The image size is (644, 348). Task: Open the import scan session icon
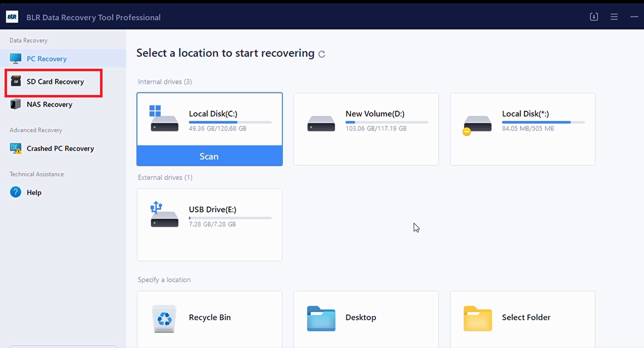pos(594,17)
